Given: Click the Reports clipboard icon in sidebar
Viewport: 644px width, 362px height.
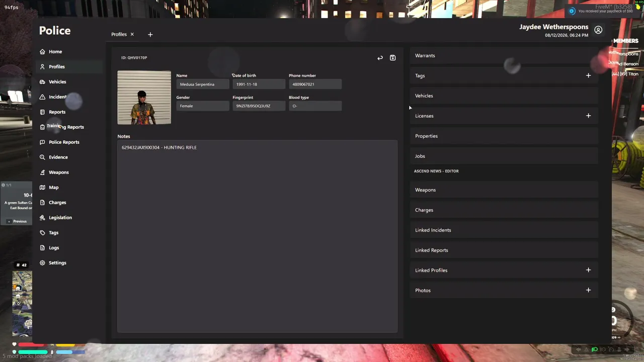Looking at the screenshot, I should coord(42,112).
